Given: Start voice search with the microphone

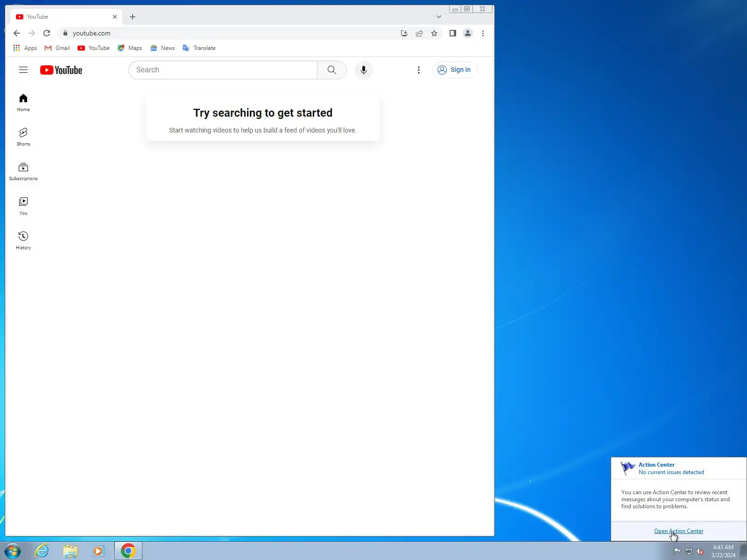Looking at the screenshot, I should pyautogui.click(x=364, y=70).
